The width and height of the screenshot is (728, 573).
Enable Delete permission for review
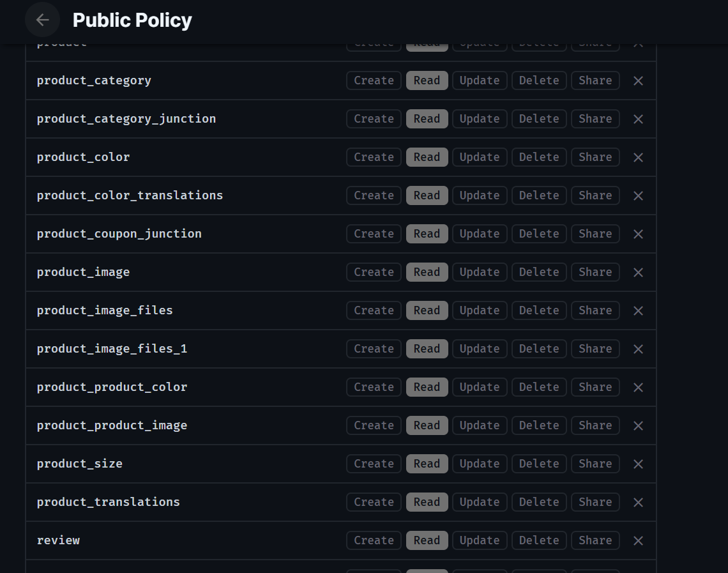[538, 540]
